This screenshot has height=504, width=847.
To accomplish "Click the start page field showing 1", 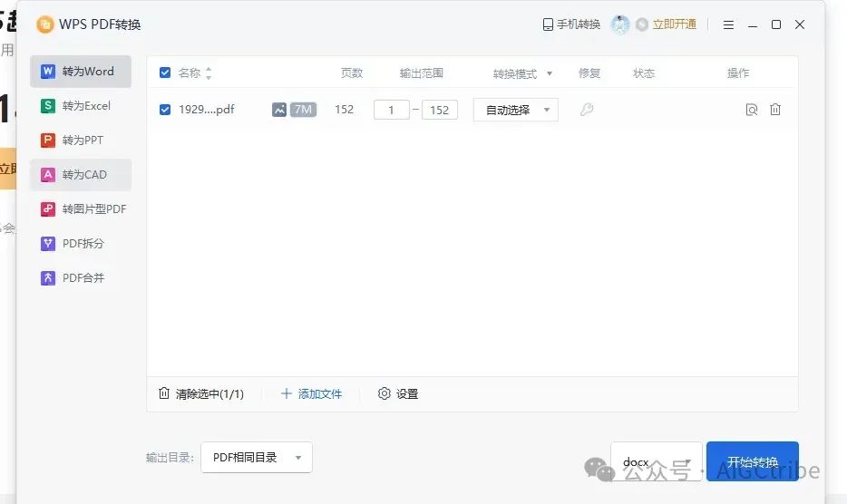I will (392, 111).
